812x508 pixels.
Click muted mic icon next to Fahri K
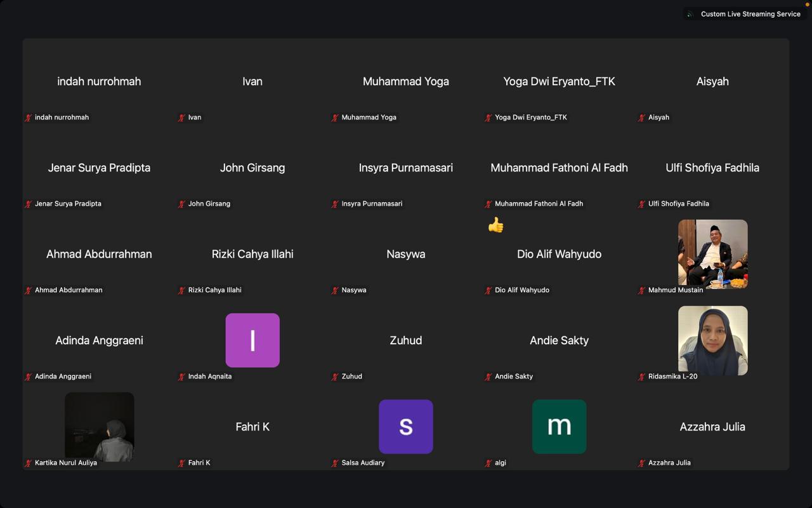click(x=182, y=463)
